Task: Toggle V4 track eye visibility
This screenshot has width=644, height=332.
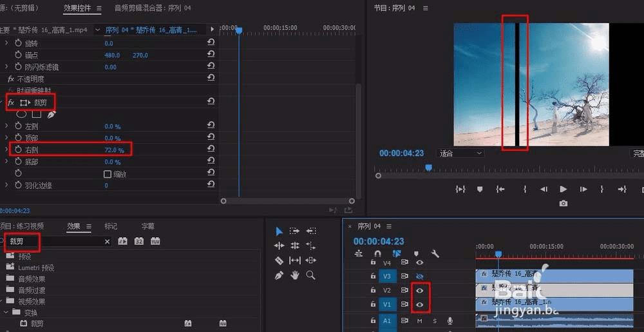Action: click(x=419, y=262)
